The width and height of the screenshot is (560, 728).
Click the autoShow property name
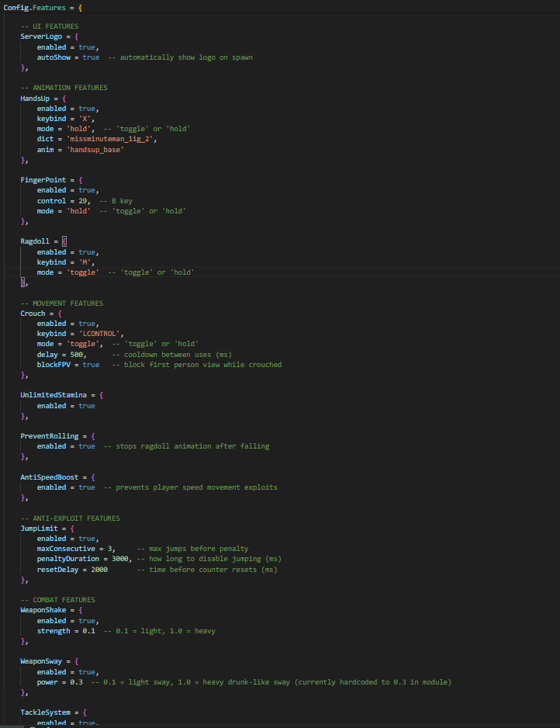54,57
